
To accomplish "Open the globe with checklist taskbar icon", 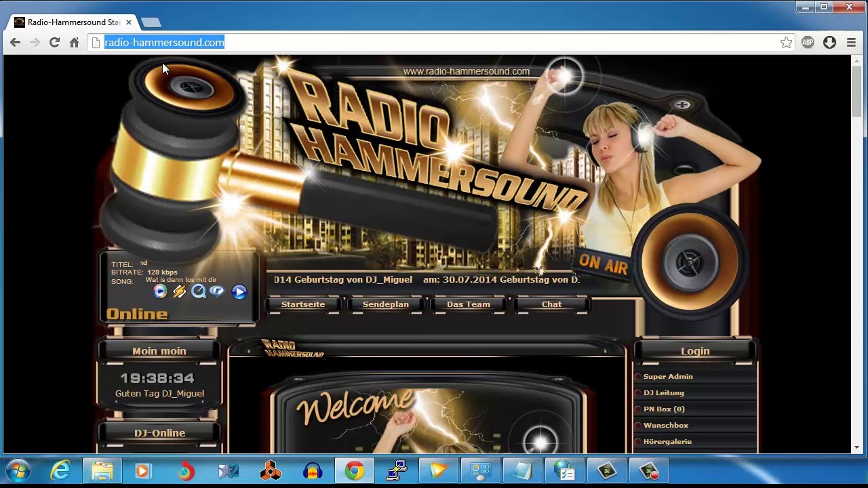I will point(565,471).
